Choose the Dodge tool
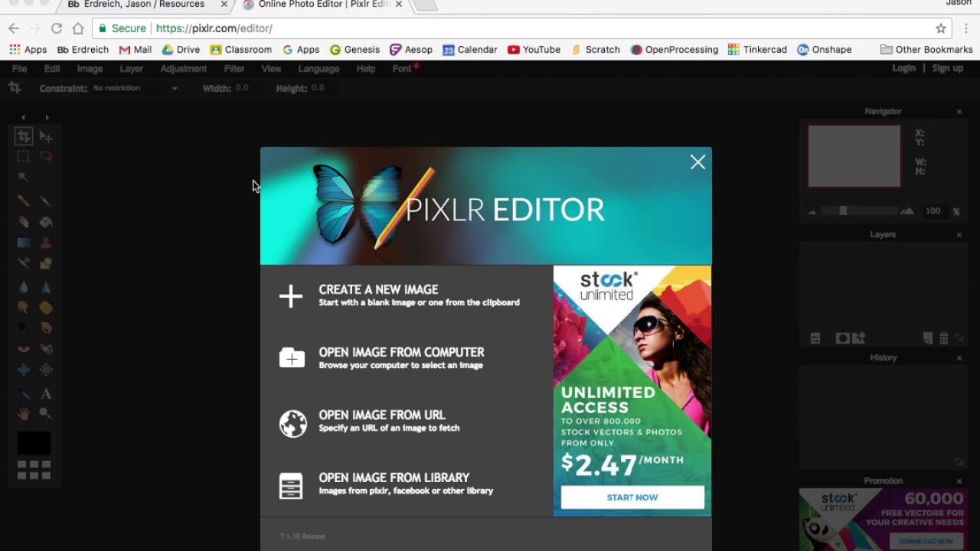The height and width of the screenshot is (551, 980). tap(24, 328)
